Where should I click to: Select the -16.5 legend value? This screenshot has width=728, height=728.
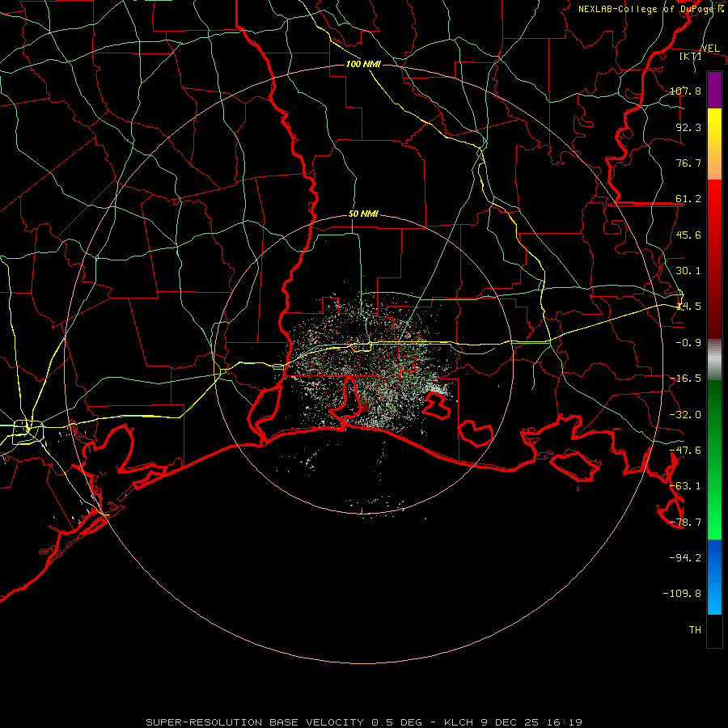point(685,379)
